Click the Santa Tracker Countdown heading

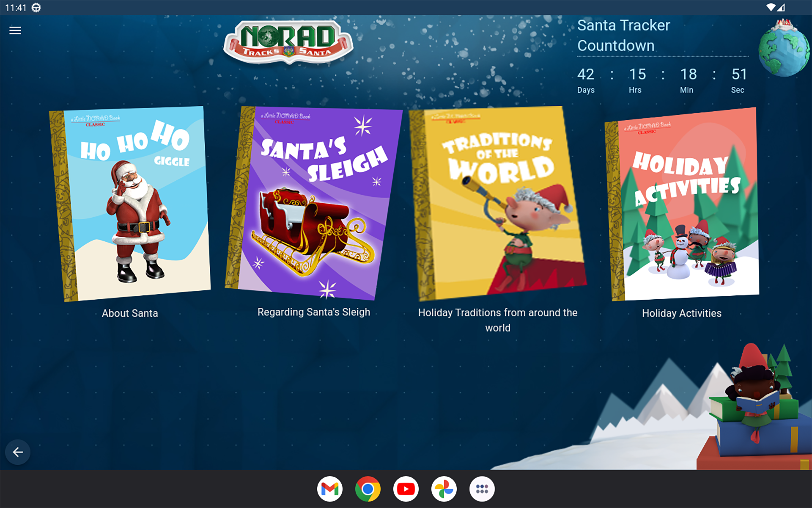pyautogui.click(x=624, y=36)
